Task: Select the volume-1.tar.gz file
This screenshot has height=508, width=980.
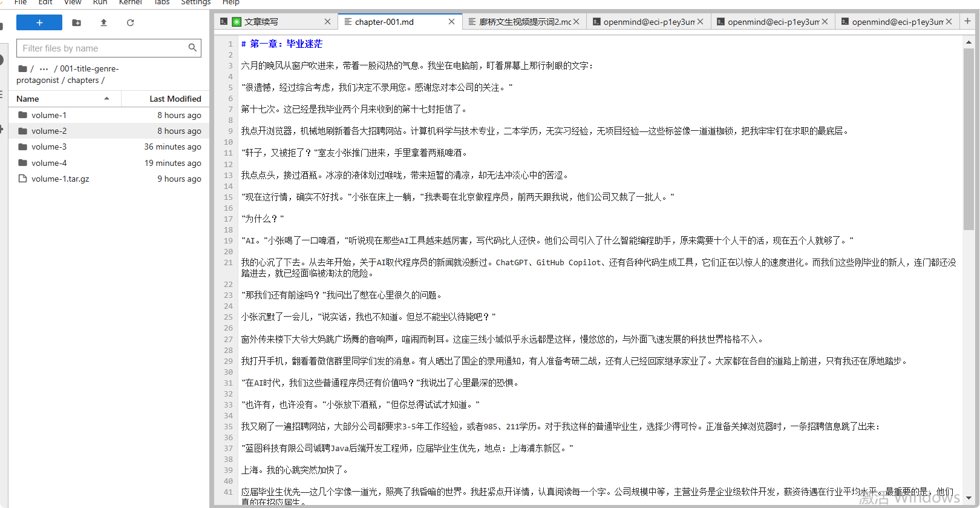Action: (109, 179)
